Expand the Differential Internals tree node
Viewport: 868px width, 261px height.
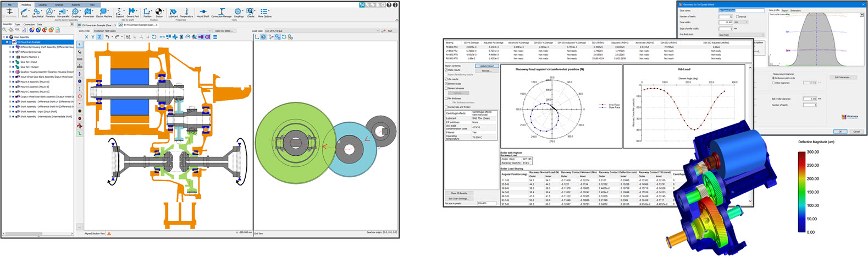10,52
